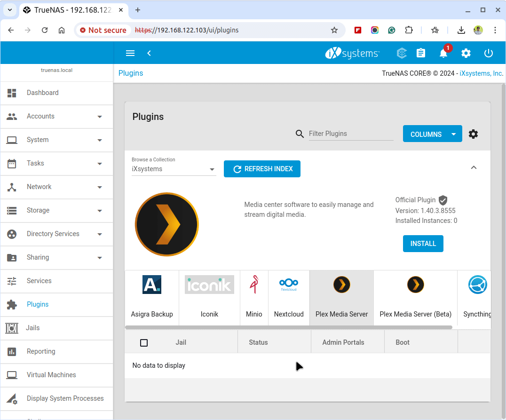Toggle the select-all Jail checkbox
The width and height of the screenshot is (506, 420).
click(x=144, y=343)
